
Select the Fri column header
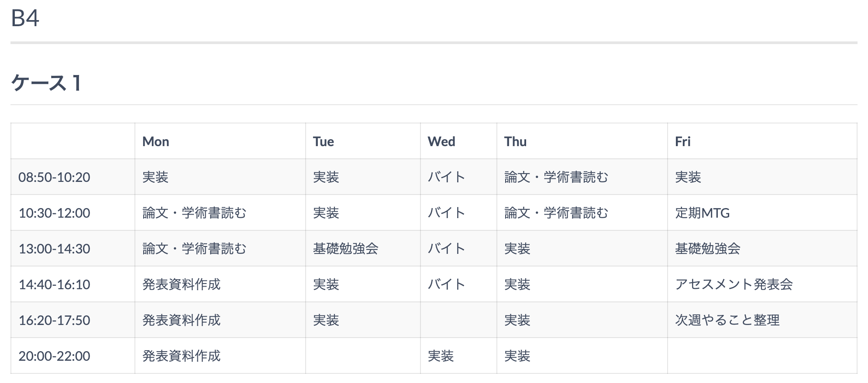pyautogui.click(x=762, y=141)
